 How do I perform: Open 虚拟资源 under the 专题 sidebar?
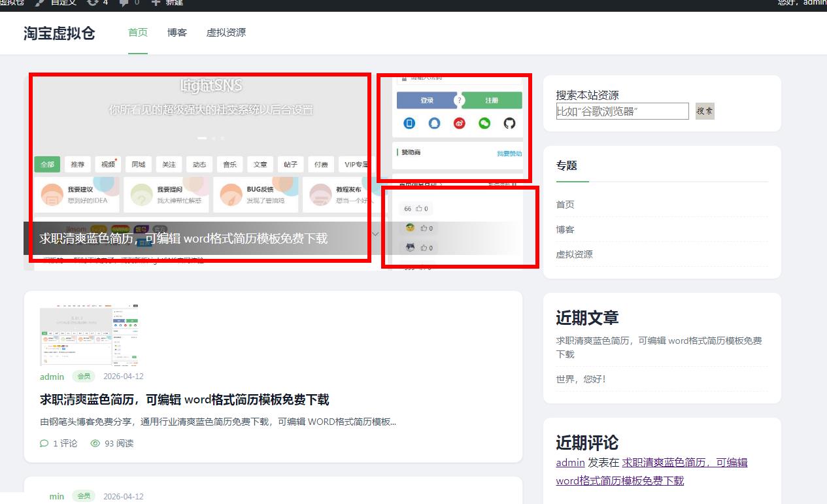click(574, 254)
